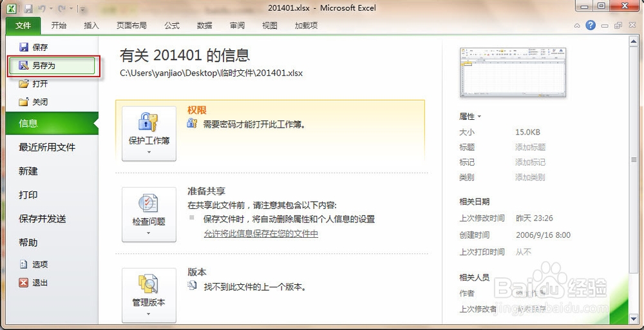
Task: Click the Save icon in Quick Access Toolbar
Action: point(28,8)
